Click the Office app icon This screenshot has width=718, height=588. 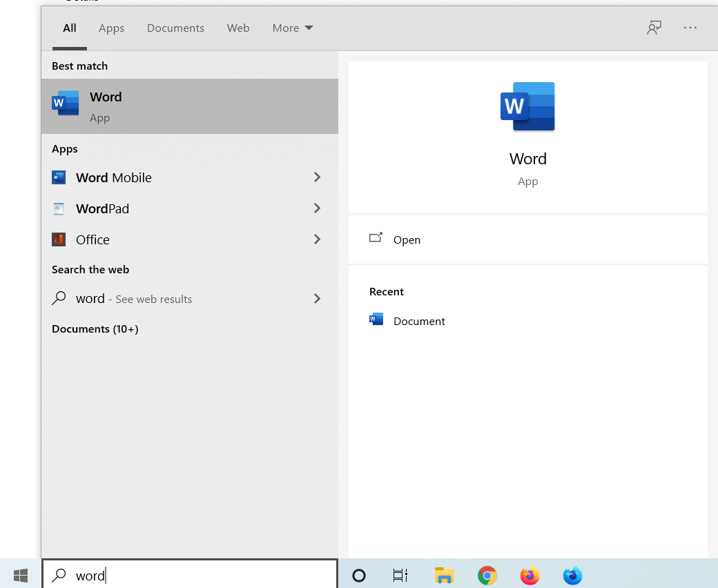click(59, 239)
